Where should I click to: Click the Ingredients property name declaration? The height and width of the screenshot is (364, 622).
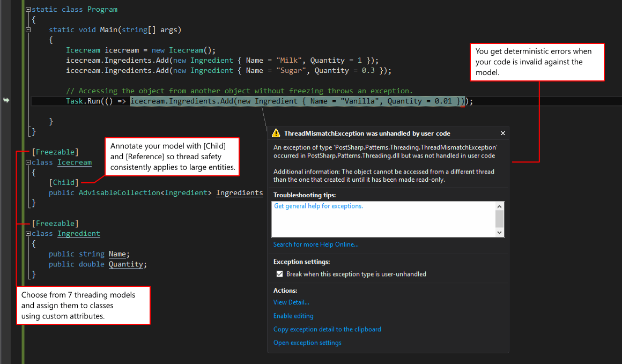click(239, 193)
